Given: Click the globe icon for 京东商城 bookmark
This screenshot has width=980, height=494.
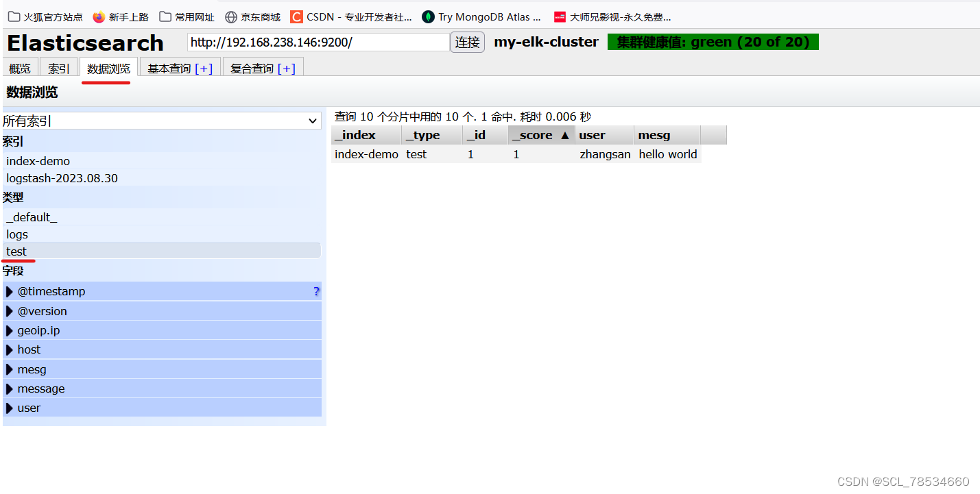Looking at the screenshot, I should 231,17.
